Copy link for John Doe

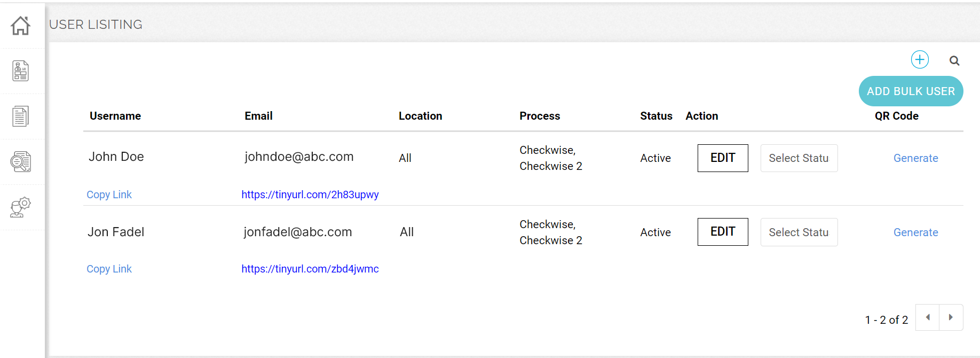[109, 194]
